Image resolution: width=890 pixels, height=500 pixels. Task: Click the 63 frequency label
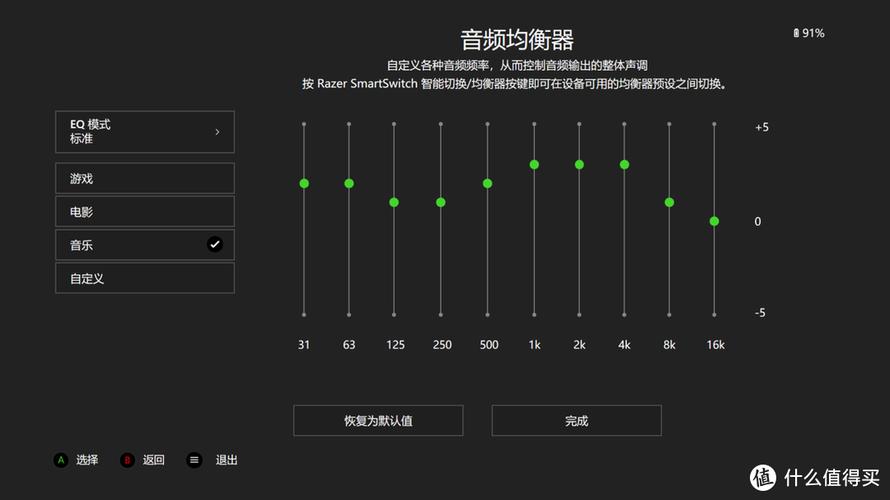pos(349,344)
